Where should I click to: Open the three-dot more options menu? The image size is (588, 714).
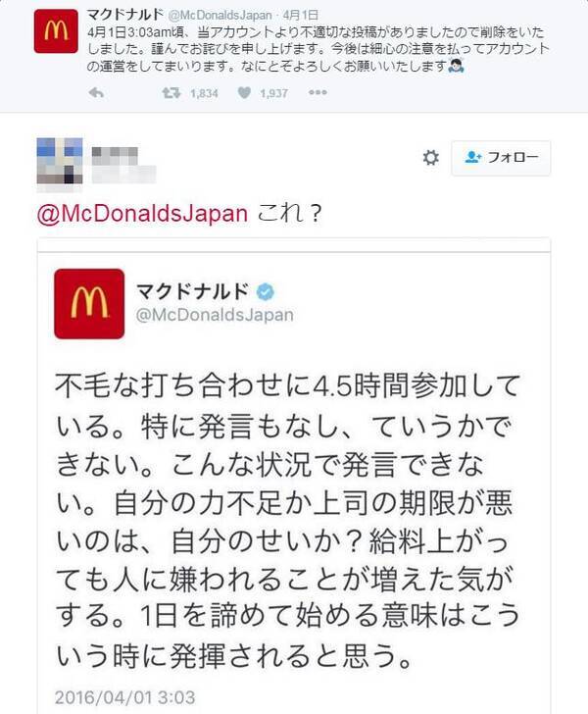pyautogui.click(x=317, y=93)
